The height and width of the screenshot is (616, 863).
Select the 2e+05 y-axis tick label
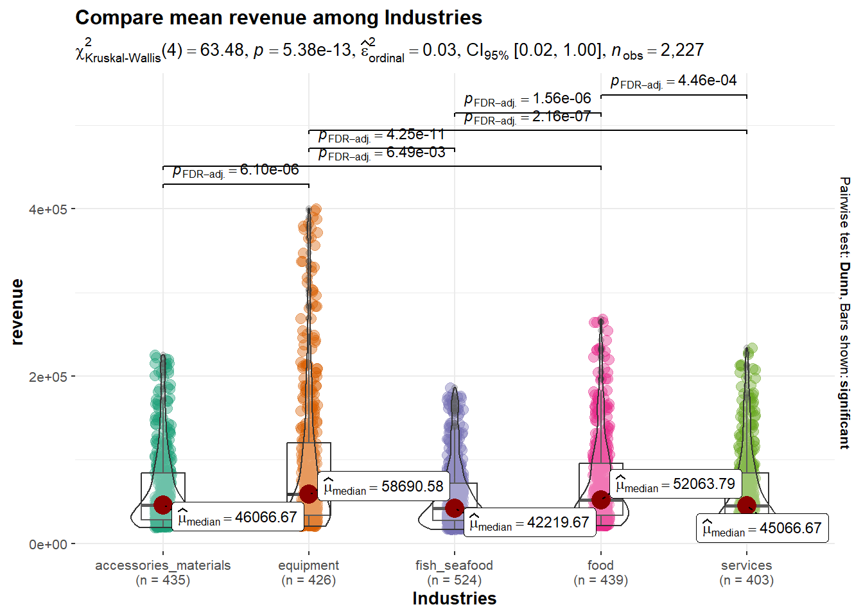pos(48,377)
